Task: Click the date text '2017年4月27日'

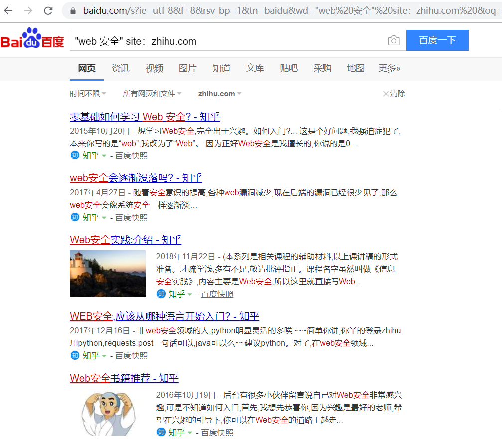Action: [97, 193]
